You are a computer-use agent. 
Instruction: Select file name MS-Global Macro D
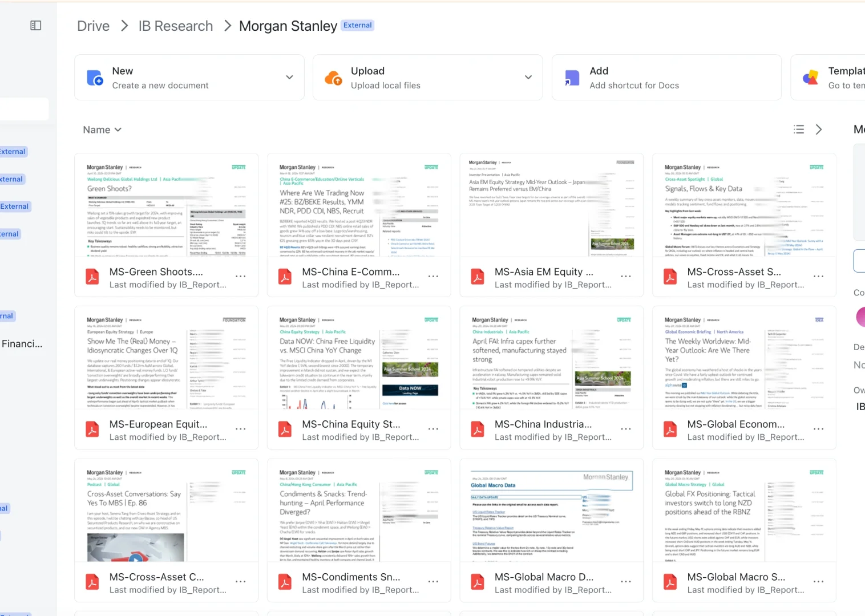(x=544, y=577)
